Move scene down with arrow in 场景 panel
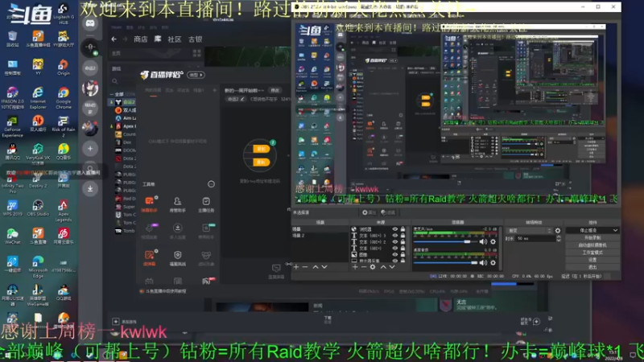644x362 pixels. (x=324, y=267)
